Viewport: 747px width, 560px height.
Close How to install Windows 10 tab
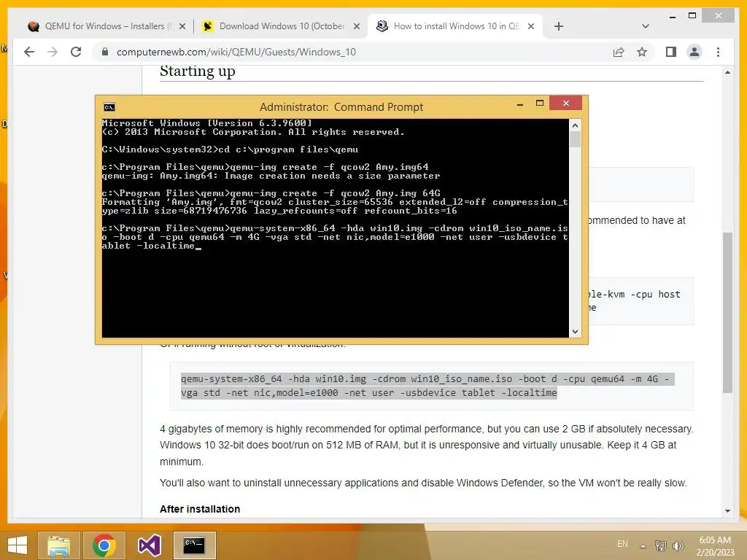(531, 27)
